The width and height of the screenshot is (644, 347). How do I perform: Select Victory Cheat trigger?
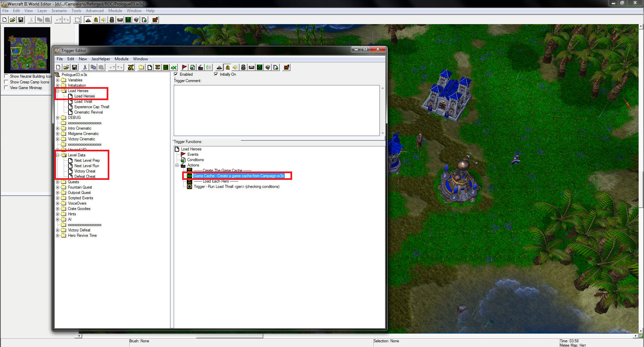tap(85, 171)
